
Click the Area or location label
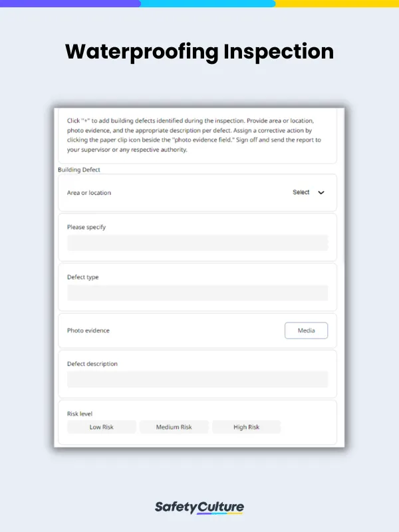(x=89, y=193)
